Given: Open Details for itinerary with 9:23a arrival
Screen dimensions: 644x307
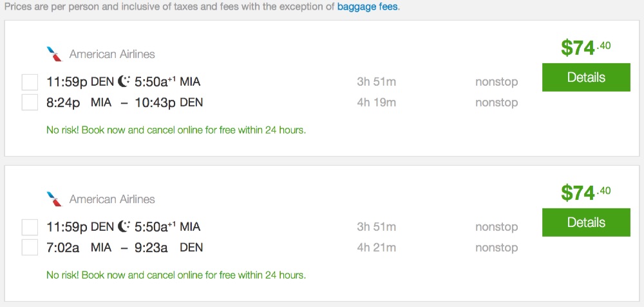Looking at the screenshot, I should click(x=586, y=223).
